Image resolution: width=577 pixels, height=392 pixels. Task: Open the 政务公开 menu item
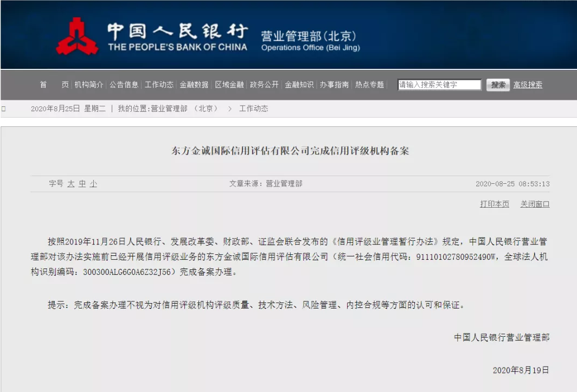pyautogui.click(x=264, y=85)
